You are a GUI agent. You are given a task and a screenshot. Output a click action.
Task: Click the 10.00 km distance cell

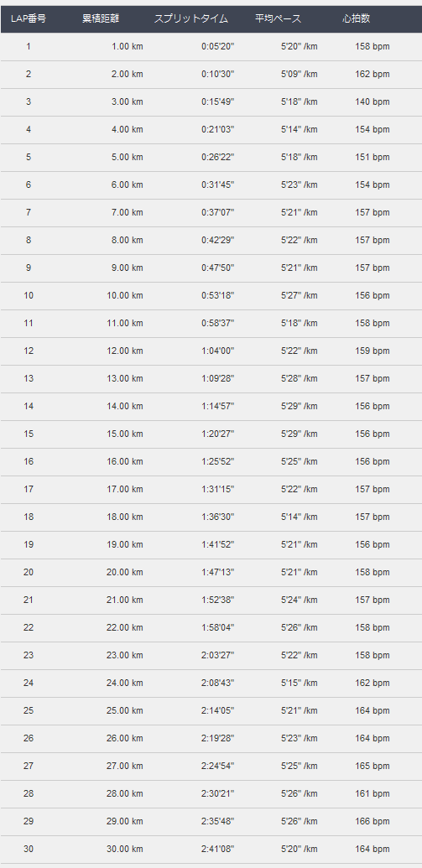click(125, 295)
